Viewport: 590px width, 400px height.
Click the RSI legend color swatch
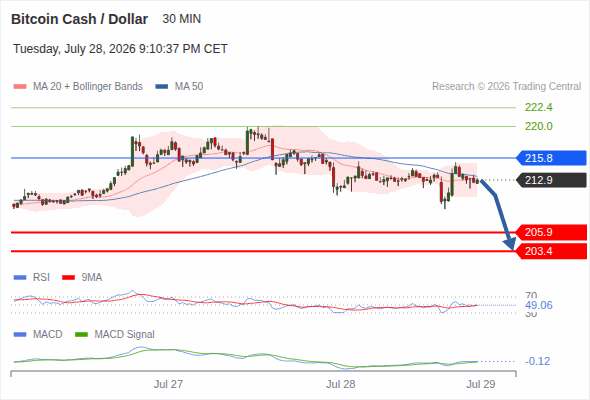[x=20, y=278]
